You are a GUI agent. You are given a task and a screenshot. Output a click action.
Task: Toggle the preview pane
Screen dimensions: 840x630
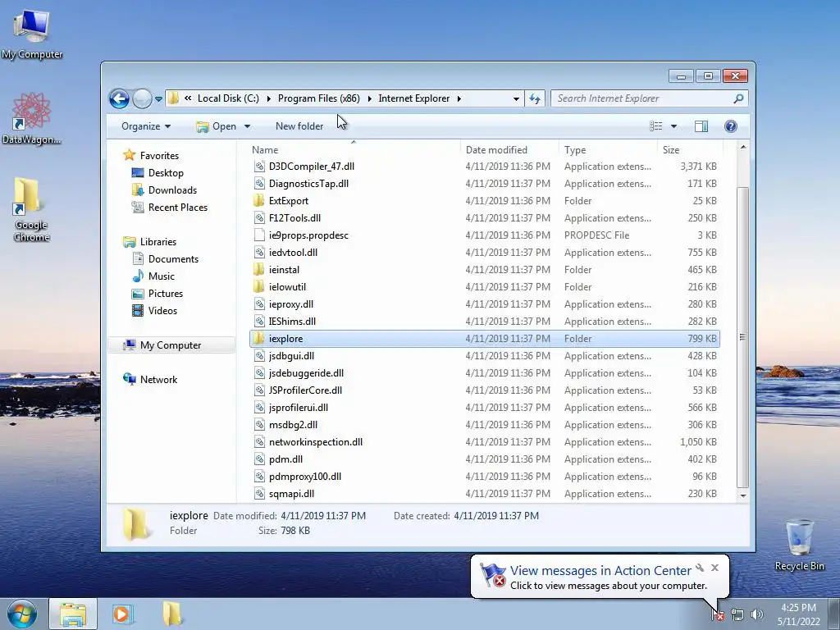coord(701,126)
